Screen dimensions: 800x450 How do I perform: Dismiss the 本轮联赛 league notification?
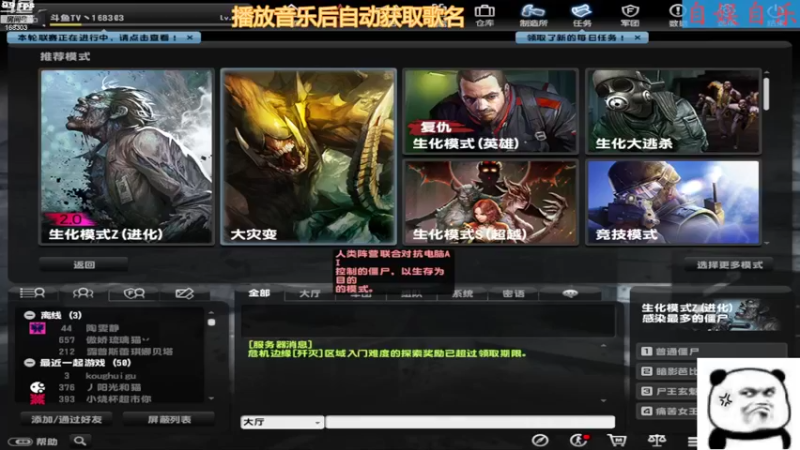pos(190,38)
